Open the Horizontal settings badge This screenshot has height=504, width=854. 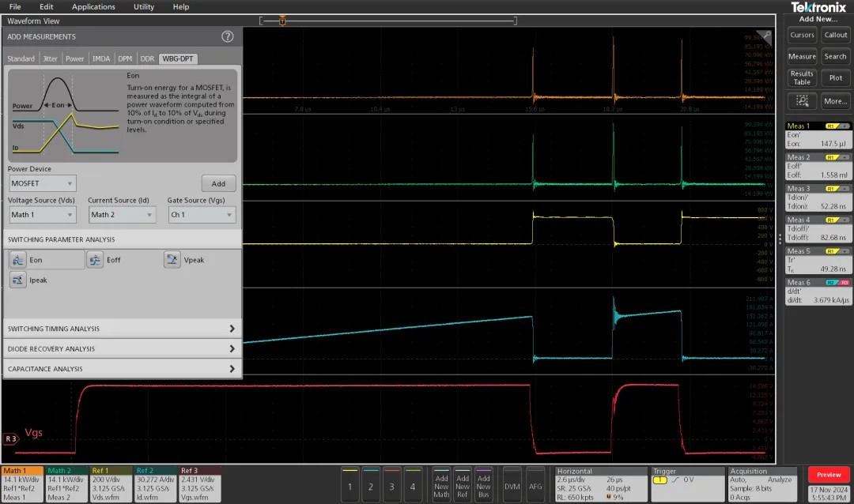click(x=601, y=484)
